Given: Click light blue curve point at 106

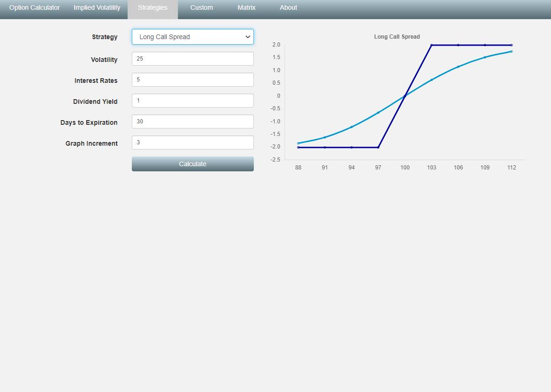Looking at the screenshot, I should click(458, 67).
